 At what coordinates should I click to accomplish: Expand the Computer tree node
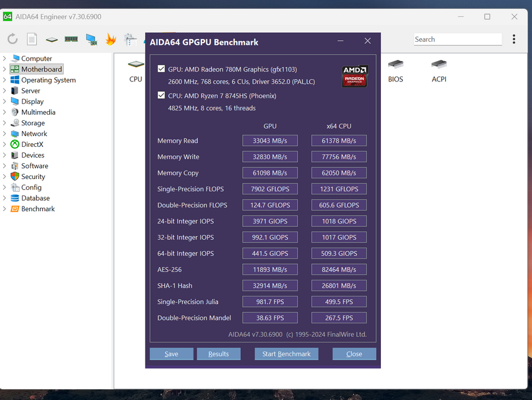click(4, 58)
